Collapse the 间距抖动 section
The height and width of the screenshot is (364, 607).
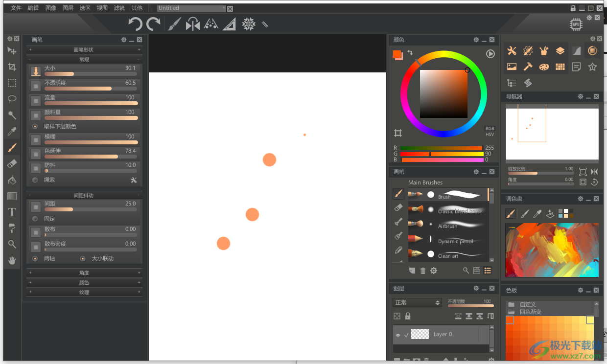point(84,195)
